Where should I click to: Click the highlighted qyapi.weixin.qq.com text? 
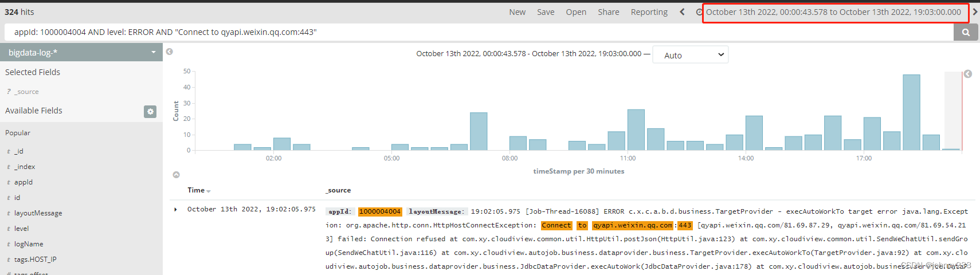(633, 225)
